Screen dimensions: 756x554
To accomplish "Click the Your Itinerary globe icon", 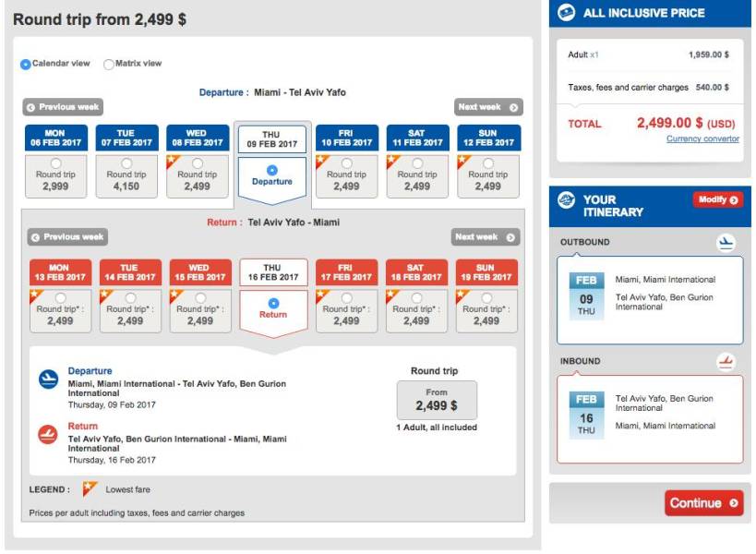I will tap(567, 199).
